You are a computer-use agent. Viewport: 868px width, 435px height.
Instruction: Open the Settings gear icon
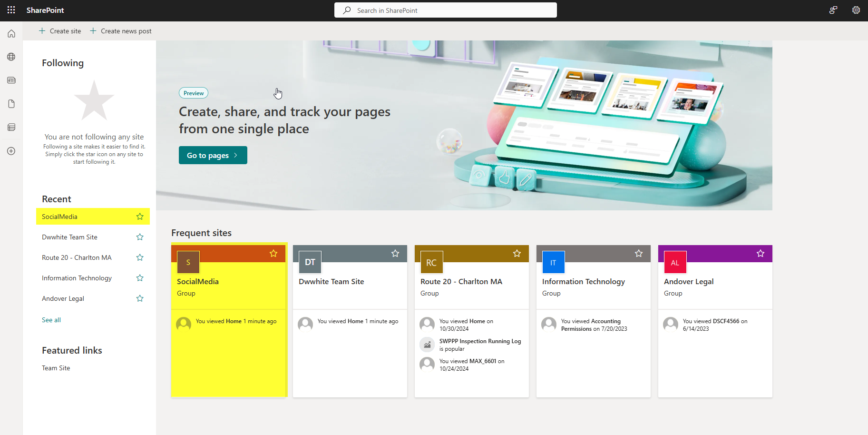point(856,10)
